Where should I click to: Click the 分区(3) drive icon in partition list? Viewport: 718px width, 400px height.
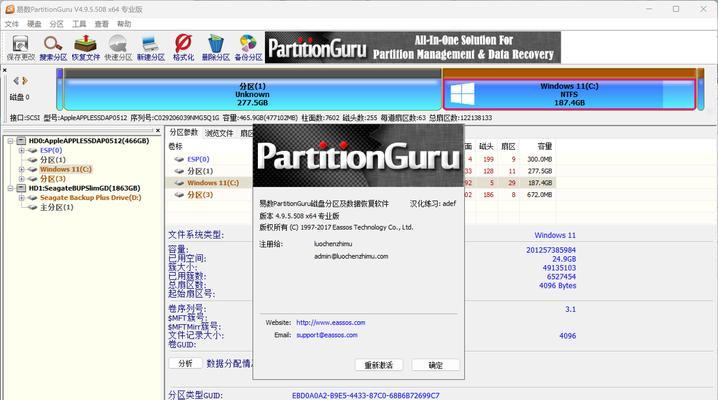point(180,195)
